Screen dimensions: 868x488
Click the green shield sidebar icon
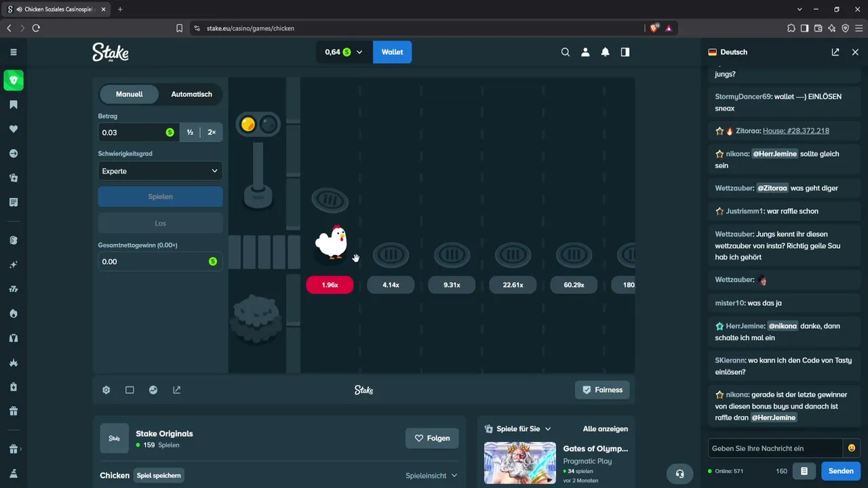click(x=14, y=81)
